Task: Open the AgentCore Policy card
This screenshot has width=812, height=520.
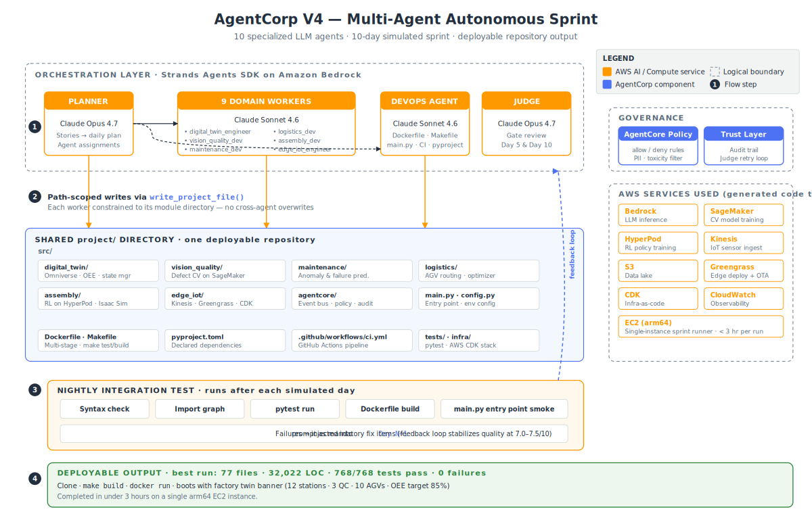Action: pyautogui.click(x=658, y=145)
